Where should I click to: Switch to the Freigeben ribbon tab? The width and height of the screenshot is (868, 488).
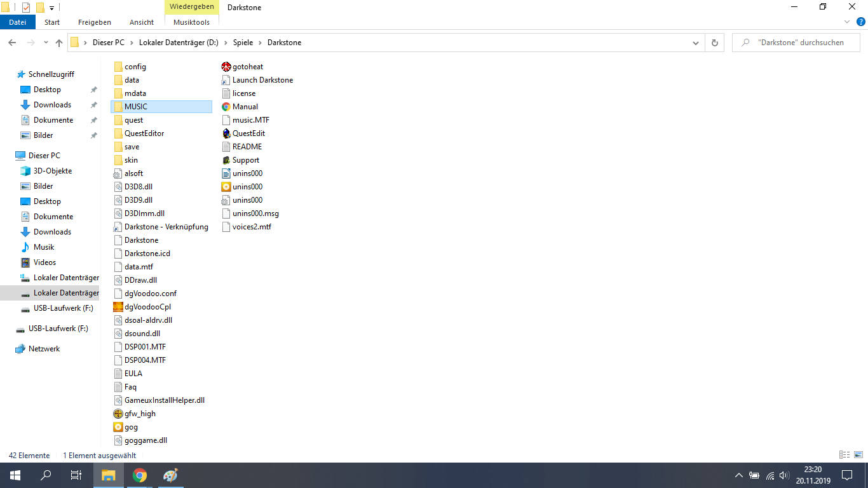point(95,22)
